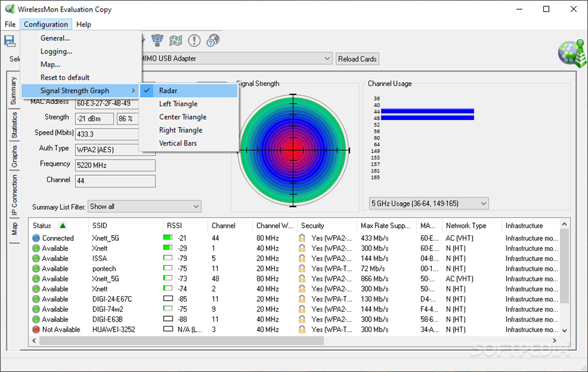Click the green status icon for ISSA row
Viewport: 588px width, 372px height.
(x=36, y=258)
